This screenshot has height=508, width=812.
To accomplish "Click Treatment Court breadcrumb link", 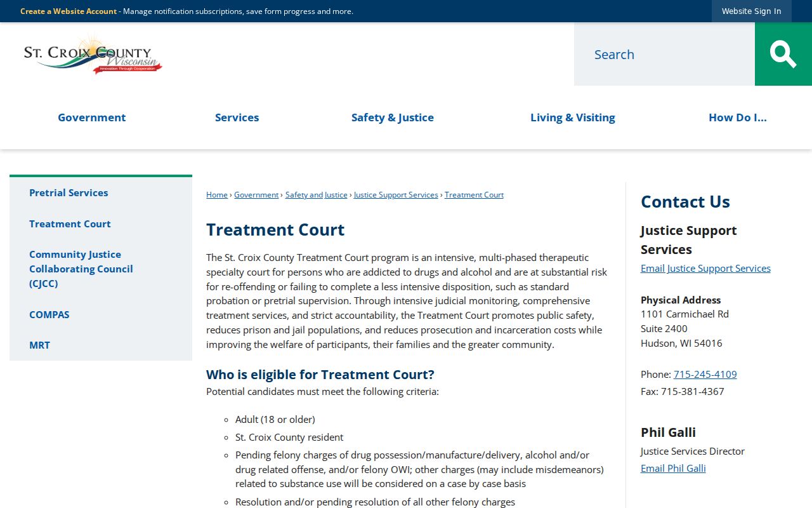I will [x=474, y=195].
